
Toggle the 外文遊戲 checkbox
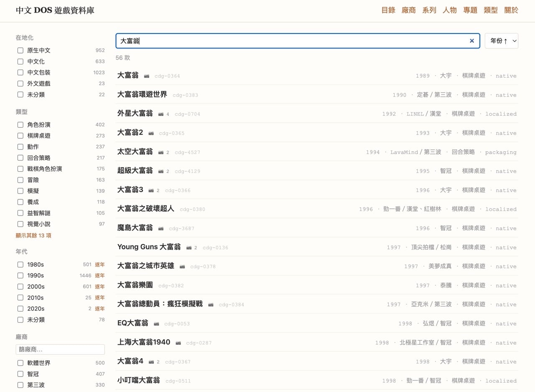[20, 84]
